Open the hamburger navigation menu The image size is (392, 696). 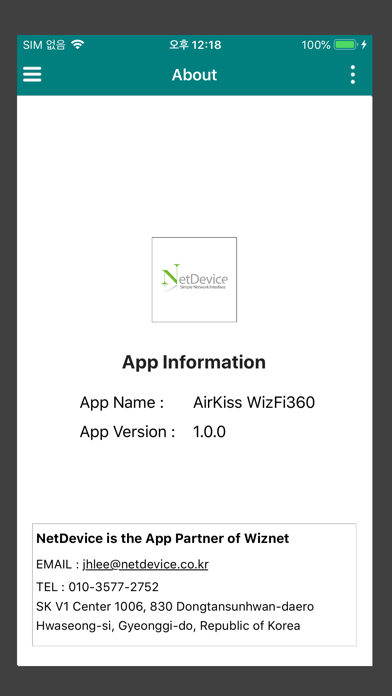point(32,74)
